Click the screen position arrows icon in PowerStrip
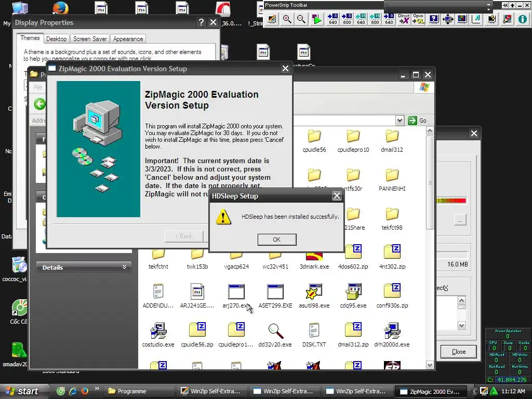 pyautogui.click(x=448, y=19)
